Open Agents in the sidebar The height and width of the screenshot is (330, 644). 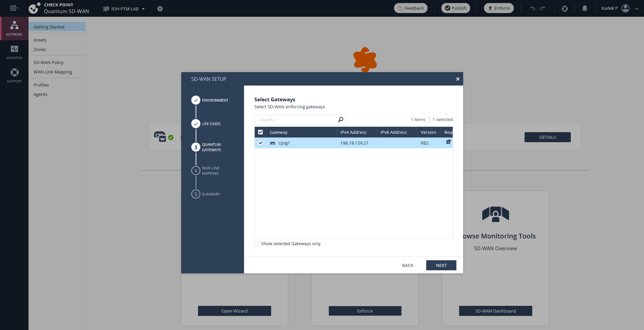point(41,94)
